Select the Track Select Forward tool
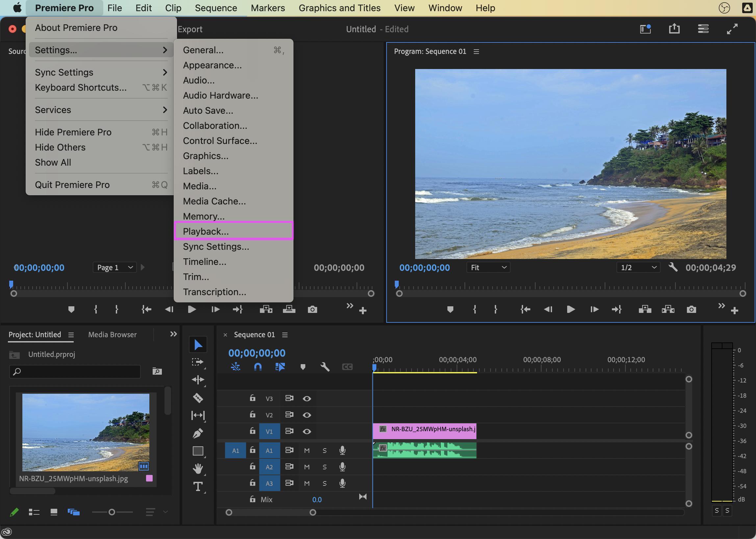Image resolution: width=756 pixels, height=539 pixels. tap(198, 362)
